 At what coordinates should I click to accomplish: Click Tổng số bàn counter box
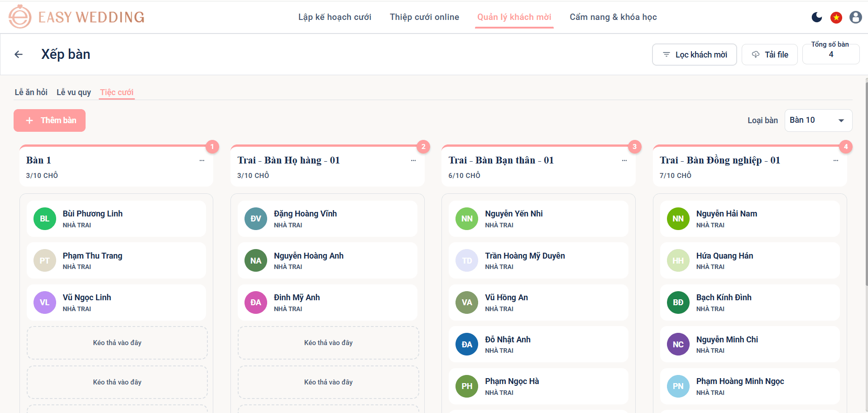(x=831, y=53)
